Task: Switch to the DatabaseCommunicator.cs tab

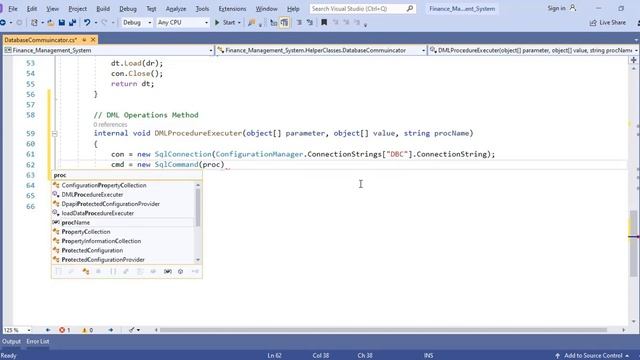Action: pos(40,40)
